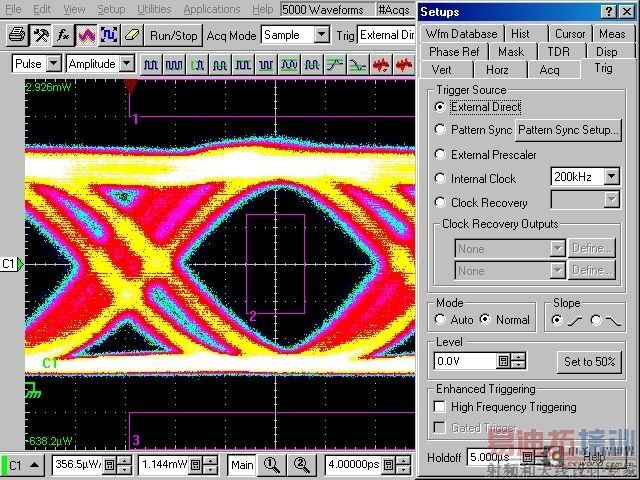Click the Holdoff 5.000µs input field
Viewport: 640px width, 480px height.
pyautogui.click(x=494, y=457)
